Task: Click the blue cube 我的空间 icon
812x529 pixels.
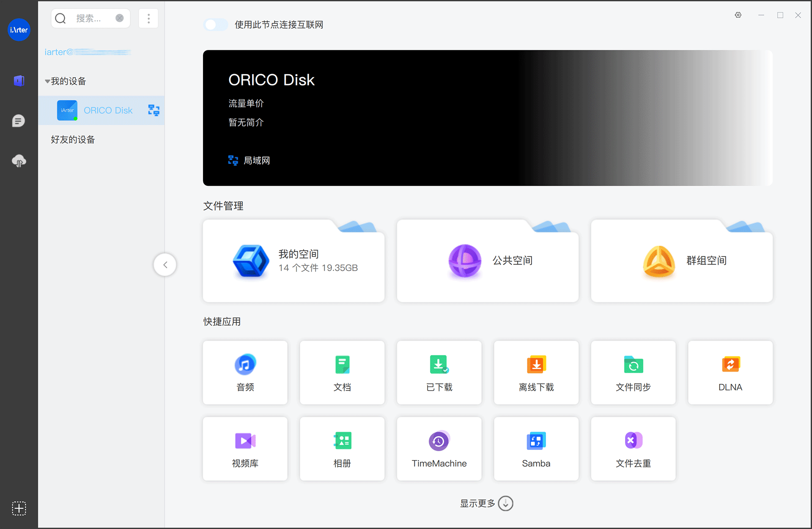Action: 251,261
